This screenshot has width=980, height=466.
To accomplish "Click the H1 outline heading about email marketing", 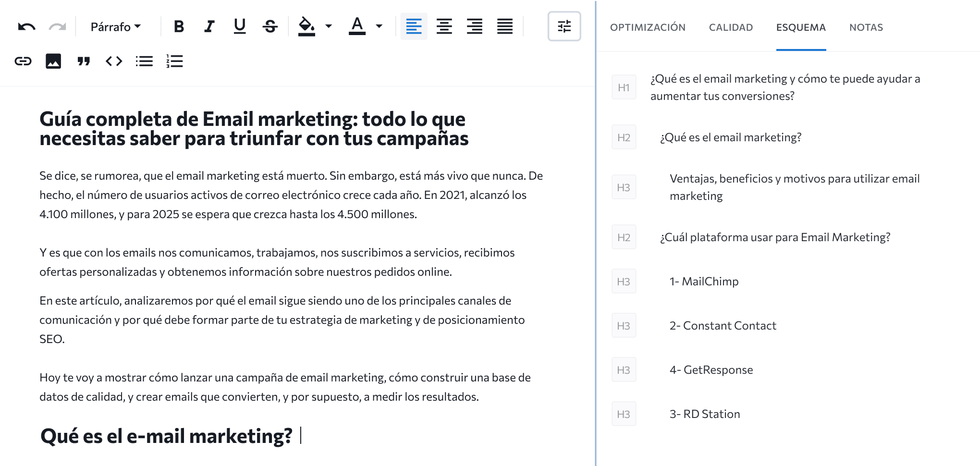I will coord(785,87).
